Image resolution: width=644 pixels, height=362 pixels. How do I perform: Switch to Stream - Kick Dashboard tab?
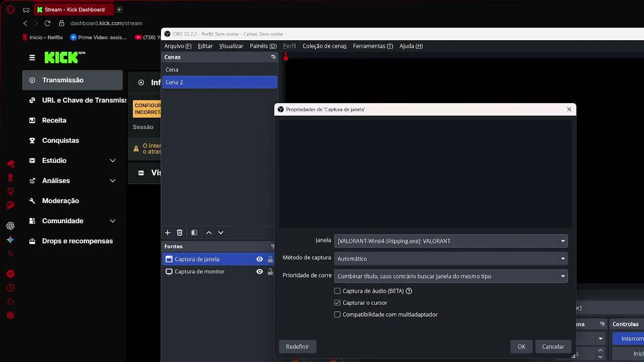tap(74, 10)
